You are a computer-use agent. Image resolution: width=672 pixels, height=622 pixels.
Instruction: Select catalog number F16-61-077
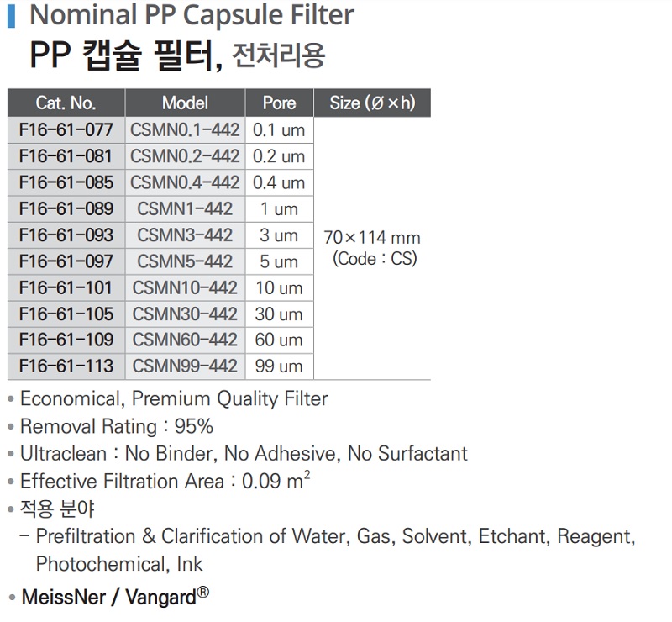coord(66,130)
